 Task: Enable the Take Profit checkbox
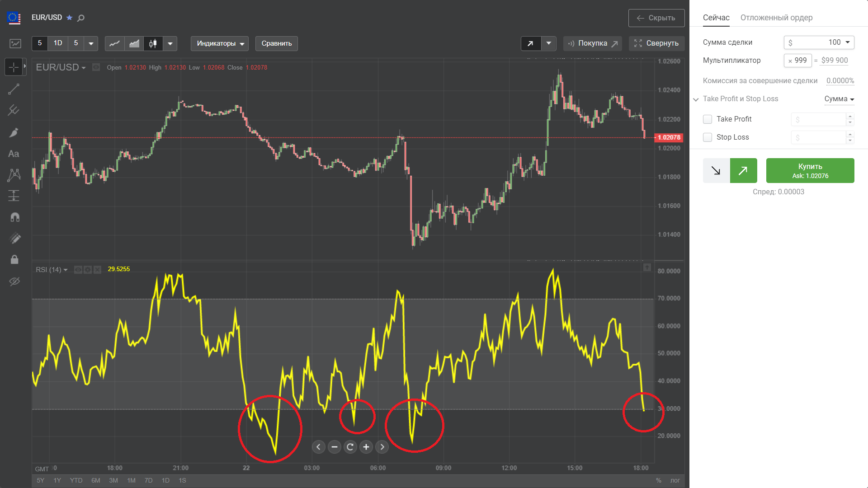click(708, 119)
